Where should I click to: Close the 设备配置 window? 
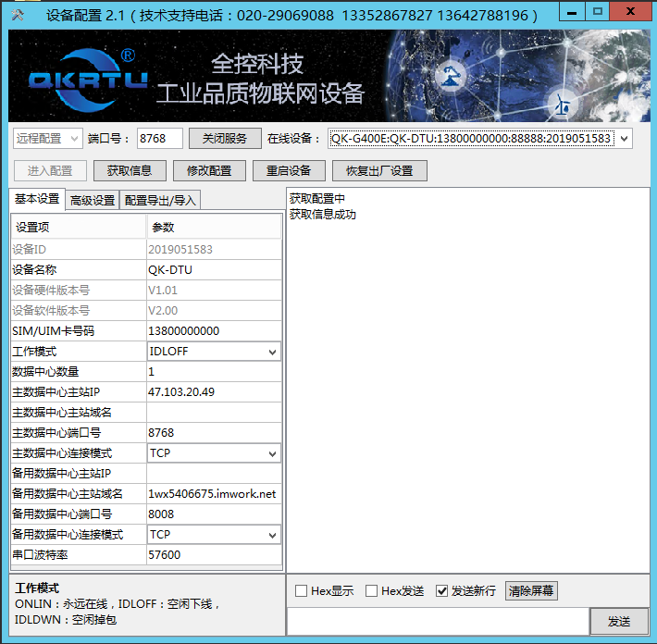pos(630,12)
